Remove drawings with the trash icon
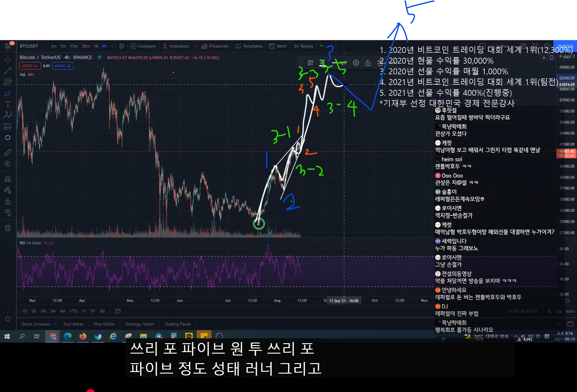The image size is (577, 392). pos(8,228)
